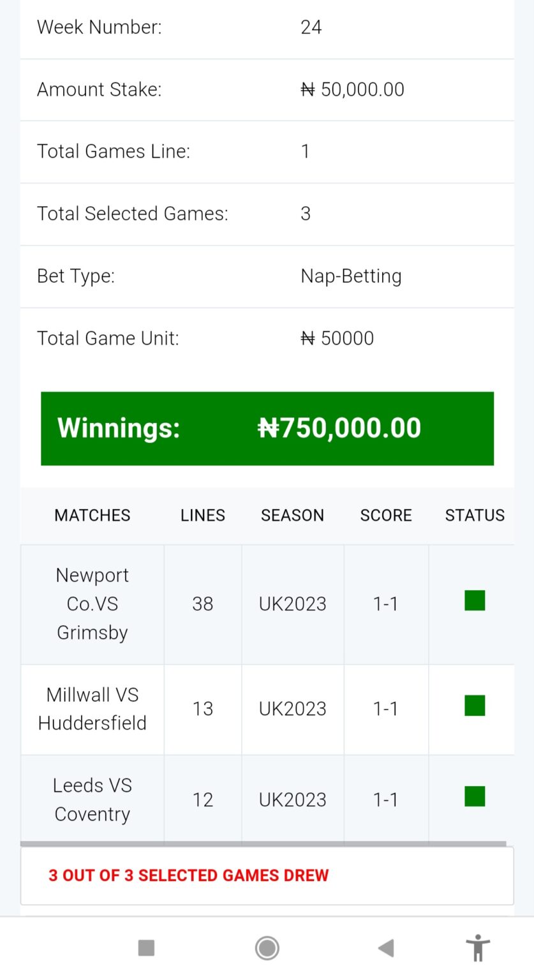Image resolution: width=534 pixels, height=980 pixels.
Task: Tap the STATUS column header
Action: tap(475, 516)
